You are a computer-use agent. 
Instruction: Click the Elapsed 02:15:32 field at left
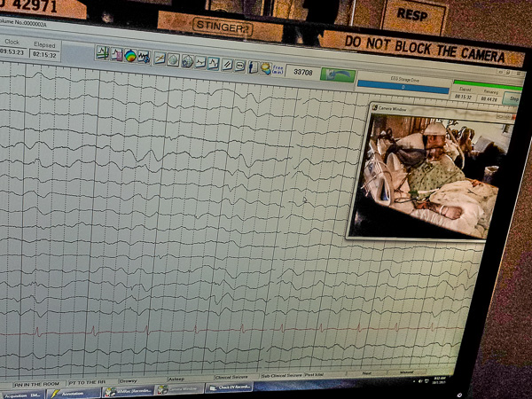(x=44, y=55)
